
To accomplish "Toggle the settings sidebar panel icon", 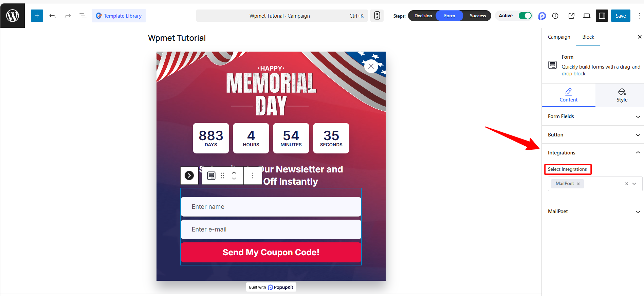I will pyautogui.click(x=602, y=16).
